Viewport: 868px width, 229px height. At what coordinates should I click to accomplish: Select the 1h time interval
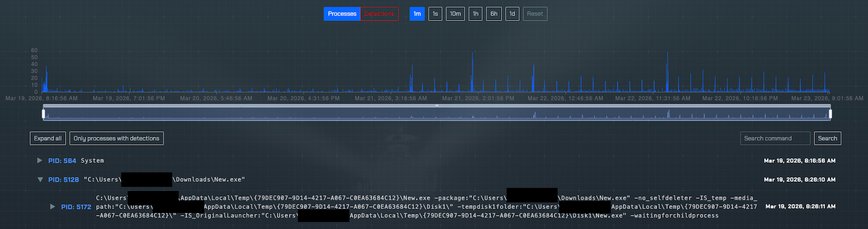point(476,14)
